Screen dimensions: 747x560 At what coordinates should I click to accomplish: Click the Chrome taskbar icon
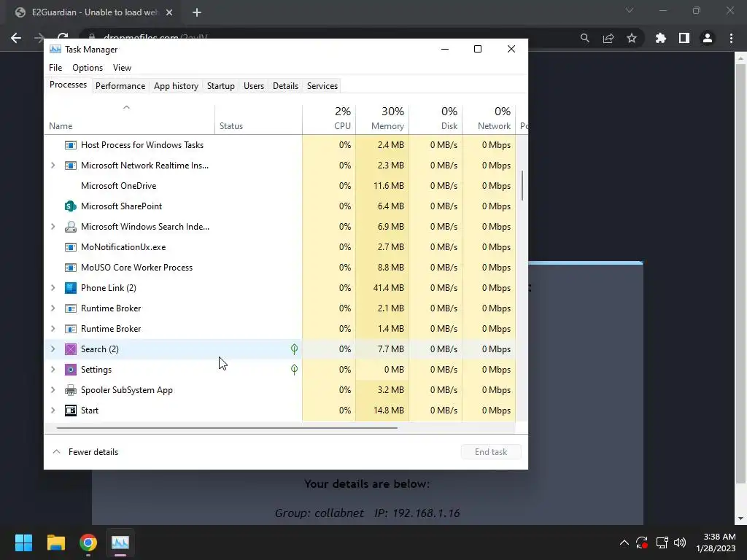point(88,542)
